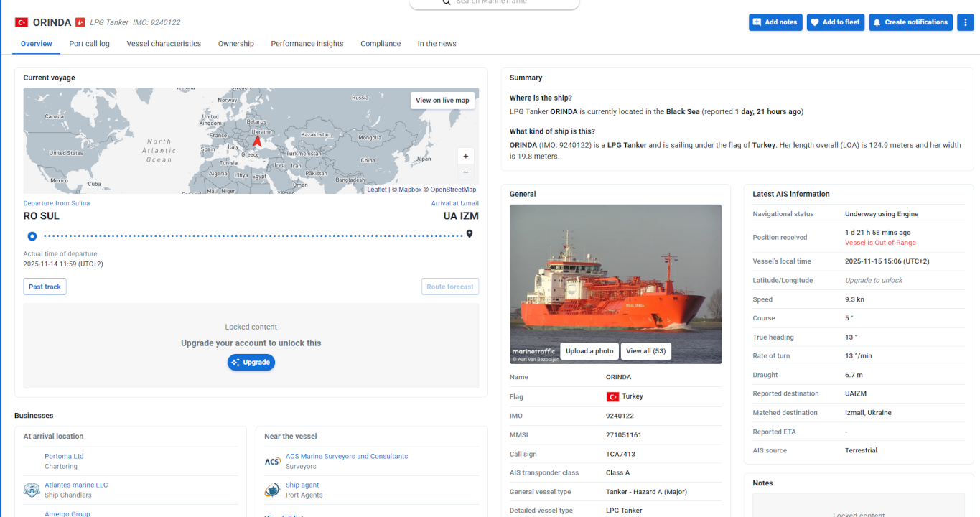
Task: Click the departure code RO SUL
Action: (x=42, y=216)
